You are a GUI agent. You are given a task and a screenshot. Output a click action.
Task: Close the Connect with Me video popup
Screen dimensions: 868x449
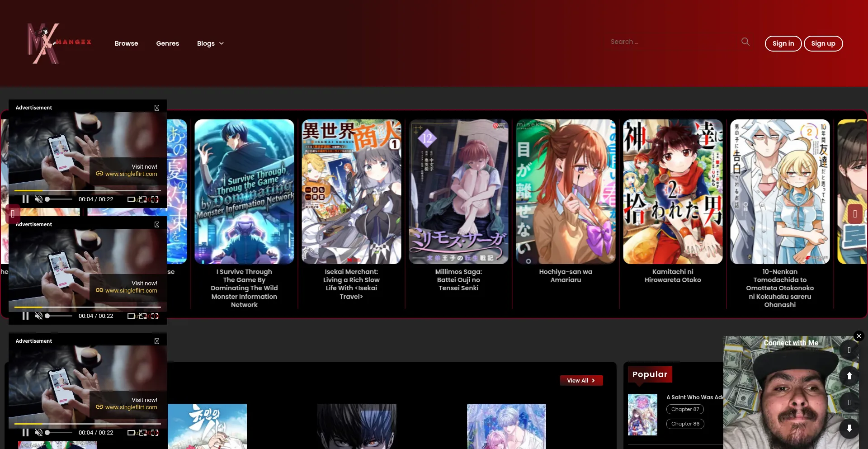[859, 336]
